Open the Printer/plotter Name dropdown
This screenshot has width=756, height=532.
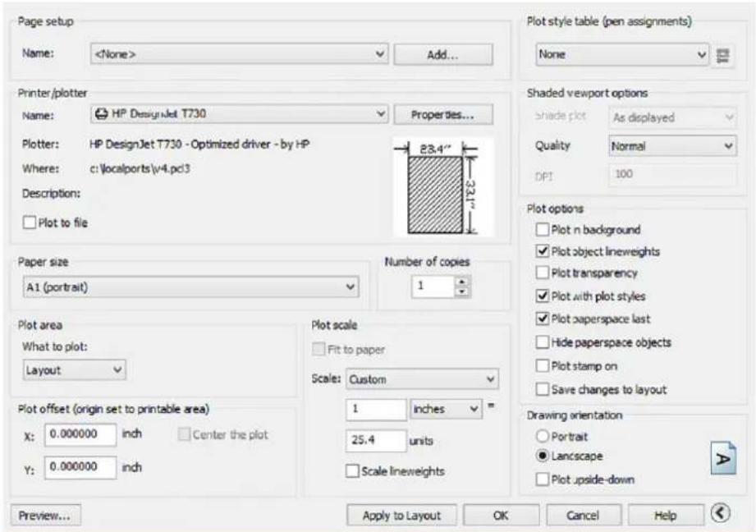point(239,114)
